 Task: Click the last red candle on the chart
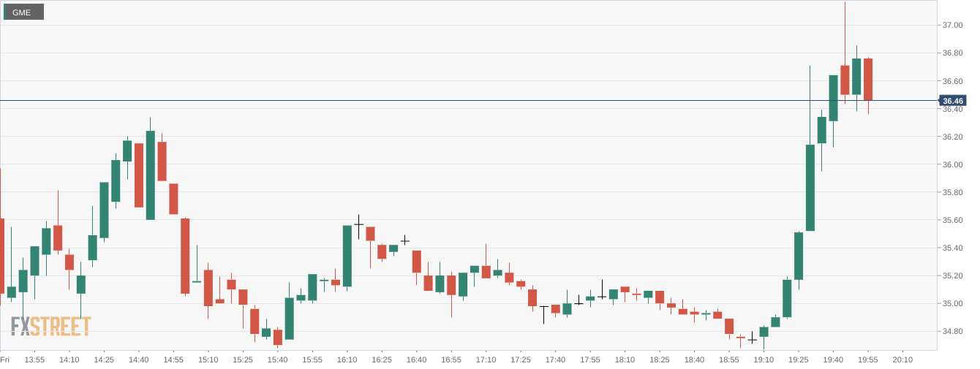pos(868,79)
